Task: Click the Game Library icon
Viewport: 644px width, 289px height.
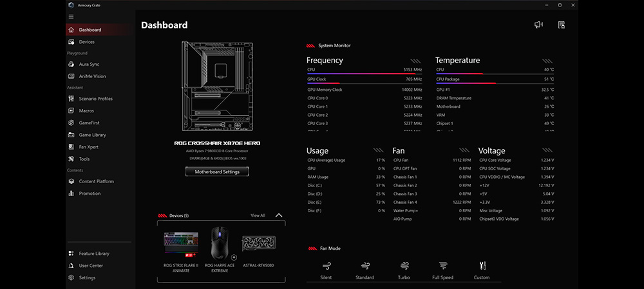Action: (x=71, y=135)
